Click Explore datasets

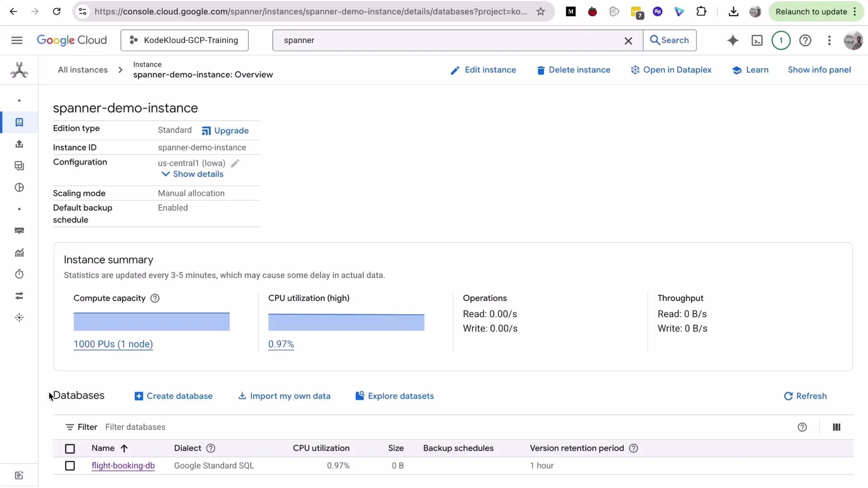click(x=395, y=396)
